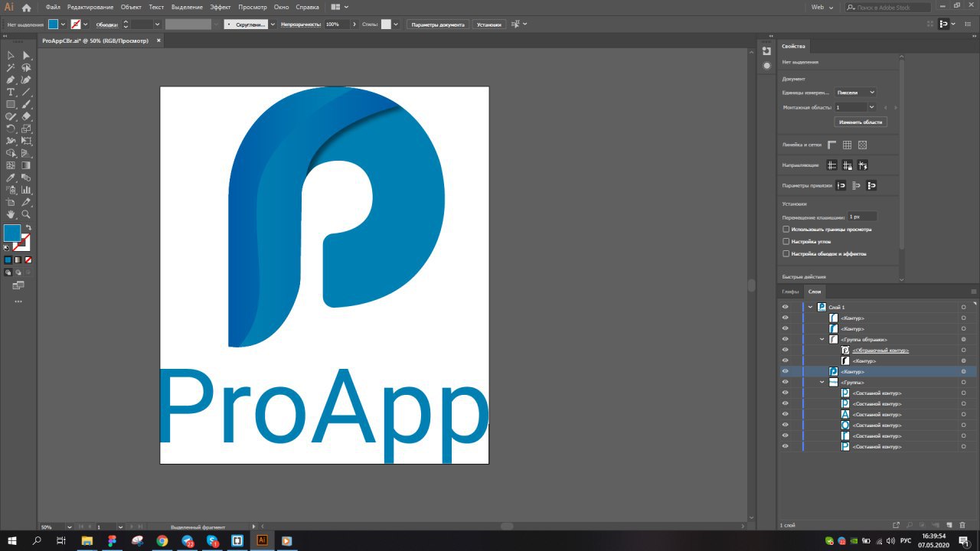Select the 'Свойства' panel tab
The image size is (980, 551).
pos(794,46)
